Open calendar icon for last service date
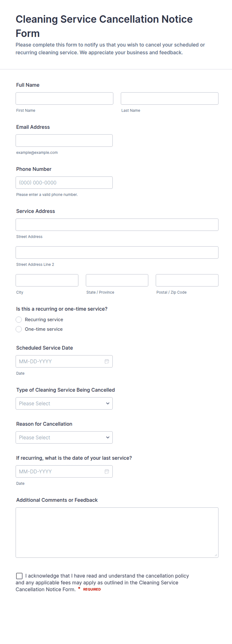The image size is (232, 644). tap(107, 471)
